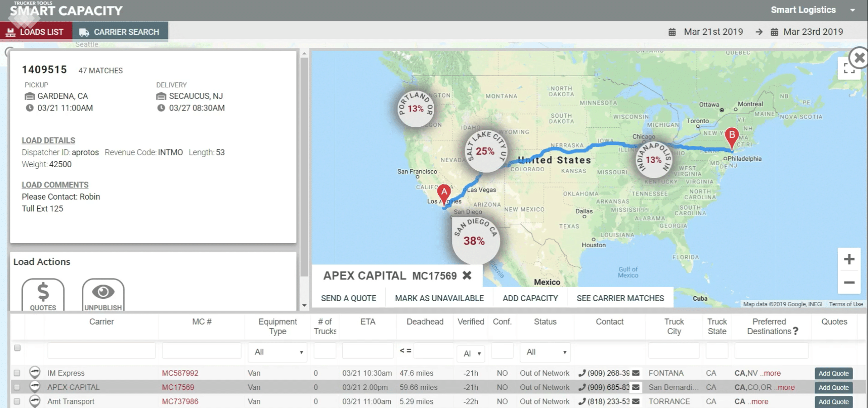Sort by the ETA column header

point(368,322)
